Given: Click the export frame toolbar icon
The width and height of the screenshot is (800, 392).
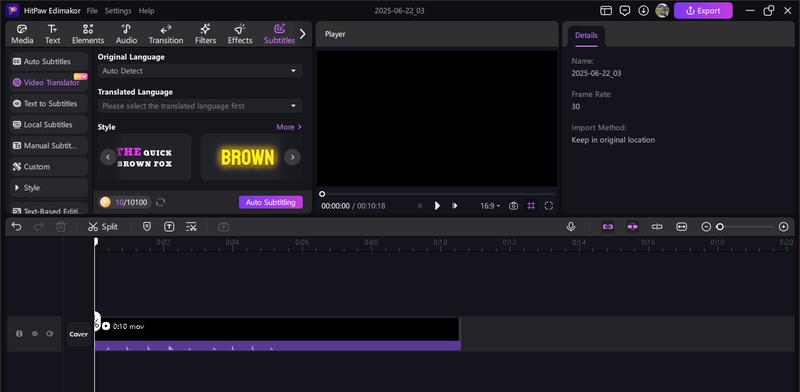Looking at the screenshot, I should [x=223, y=227].
